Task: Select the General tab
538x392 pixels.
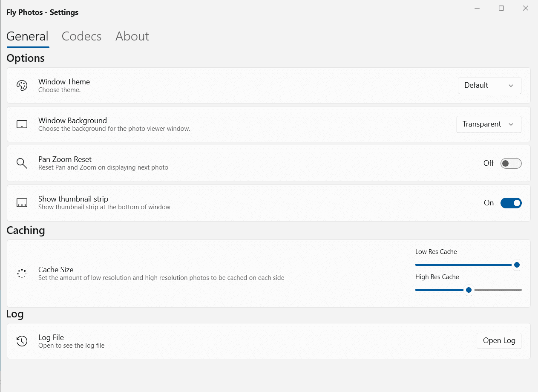Action: (x=27, y=36)
